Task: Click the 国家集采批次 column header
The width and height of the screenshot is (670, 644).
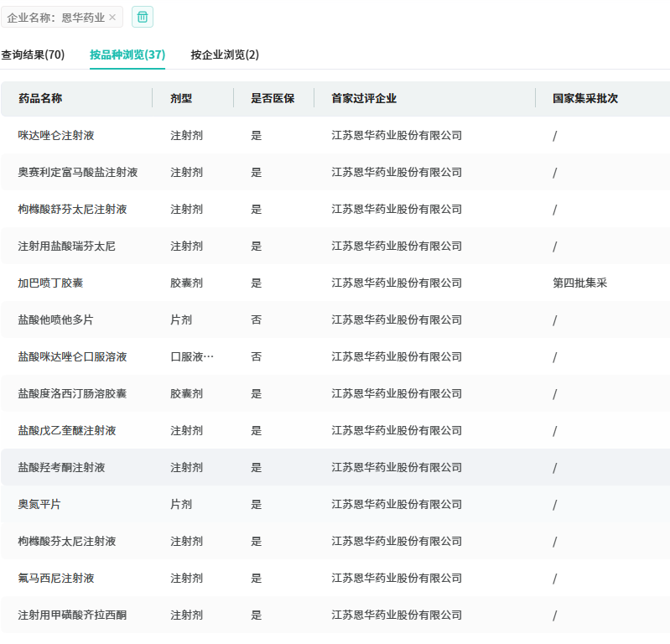Action: pyautogui.click(x=585, y=98)
